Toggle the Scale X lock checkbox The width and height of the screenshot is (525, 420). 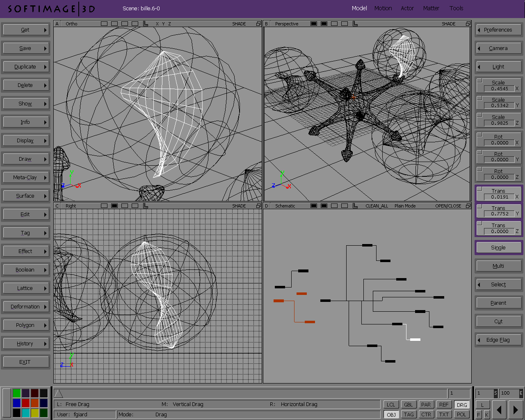coord(479,80)
